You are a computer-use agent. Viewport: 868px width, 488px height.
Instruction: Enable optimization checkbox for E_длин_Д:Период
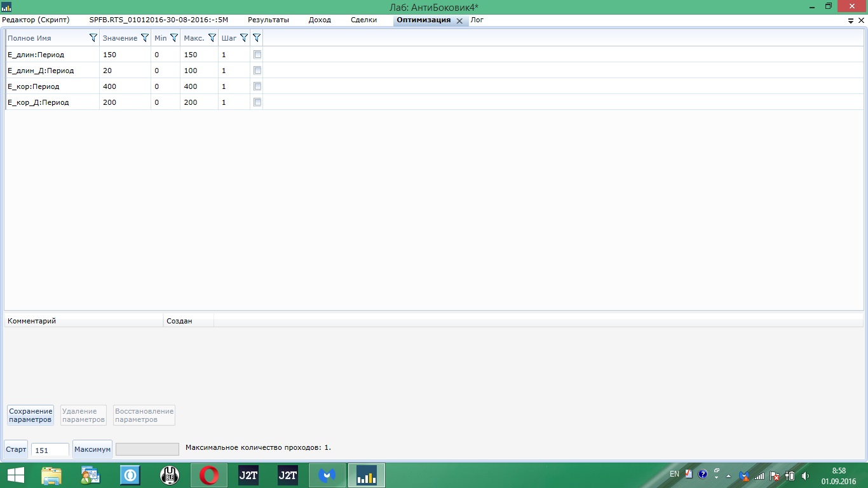pos(257,71)
